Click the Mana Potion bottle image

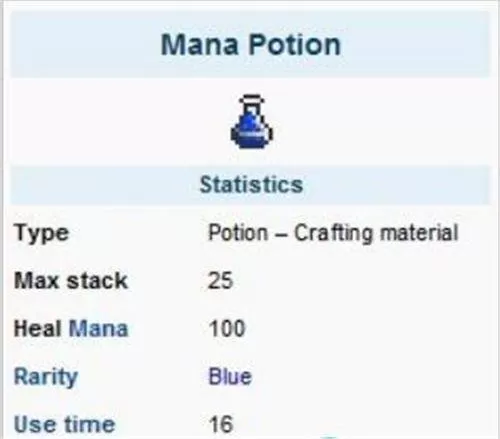[x=252, y=121]
